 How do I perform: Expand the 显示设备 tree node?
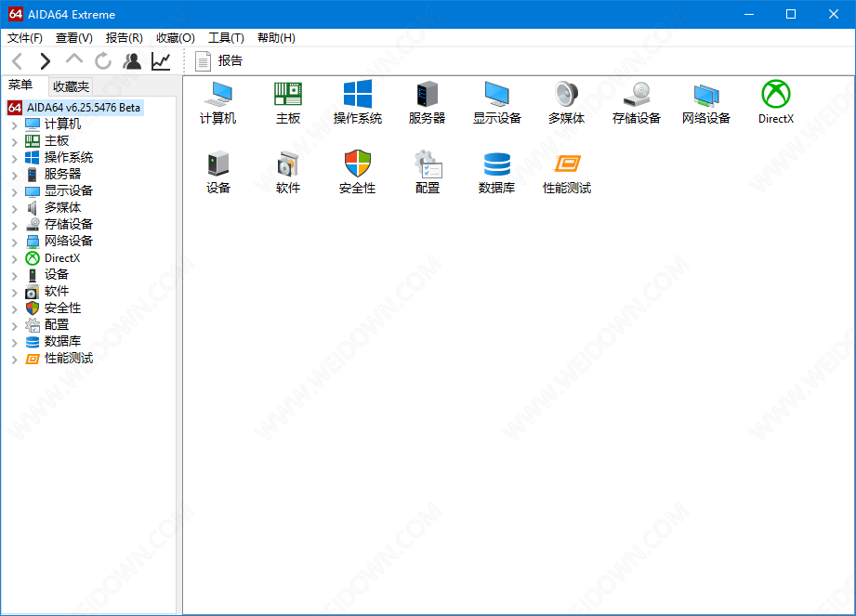coord(15,192)
